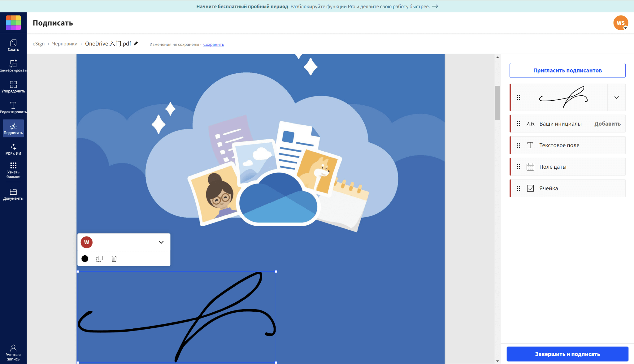This screenshot has width=634, height=364.
Task: Click the Сохранить link
Action: tap(213, 44)
